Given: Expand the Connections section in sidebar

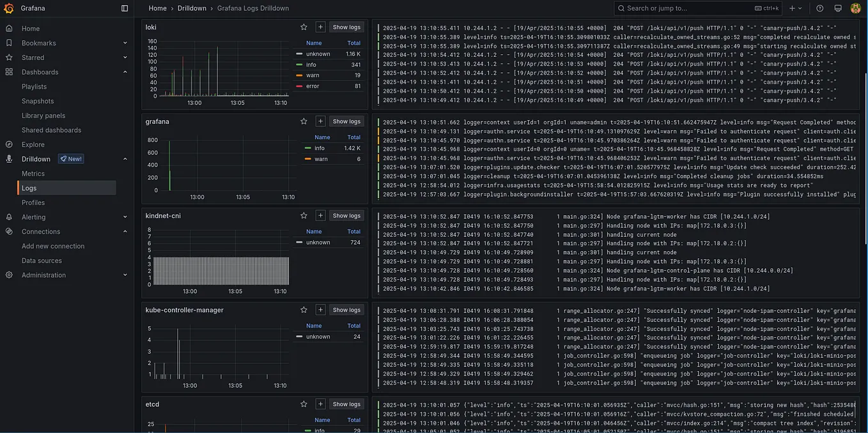Looking at the screenshot, I should (125, 231).
